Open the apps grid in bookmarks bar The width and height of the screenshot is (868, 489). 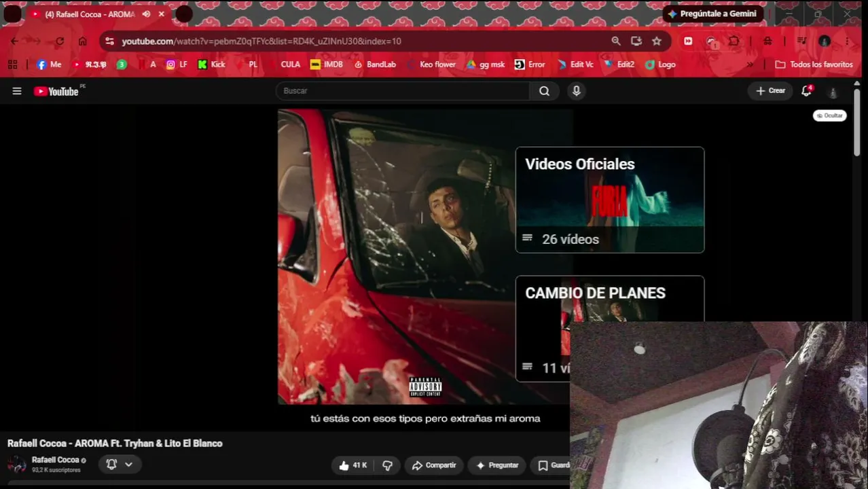12,65
